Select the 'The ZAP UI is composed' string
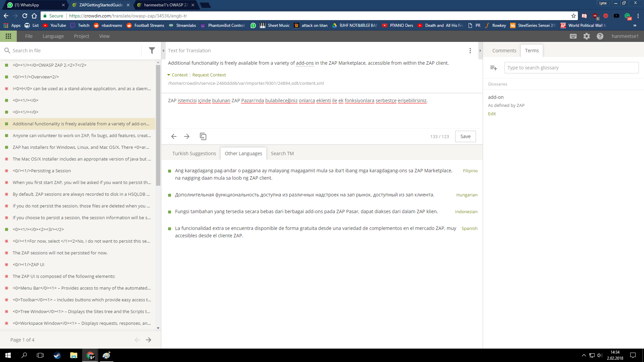 (78, 276)
